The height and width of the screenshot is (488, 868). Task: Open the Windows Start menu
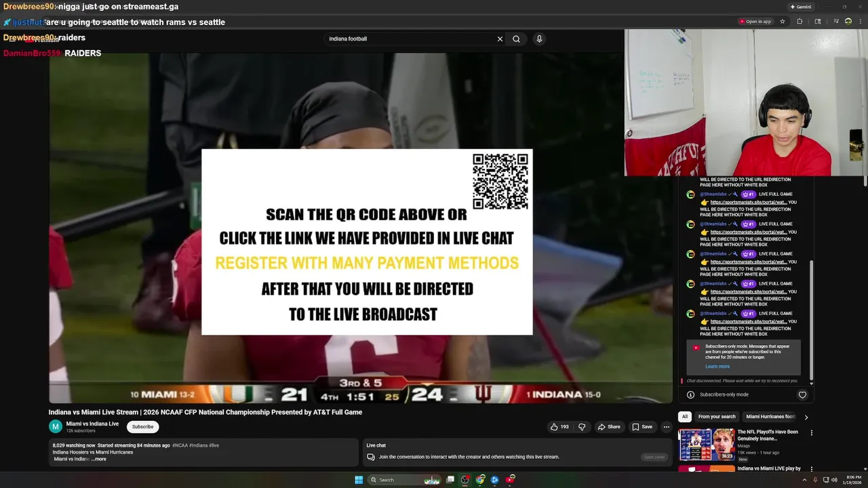point(359,480)
